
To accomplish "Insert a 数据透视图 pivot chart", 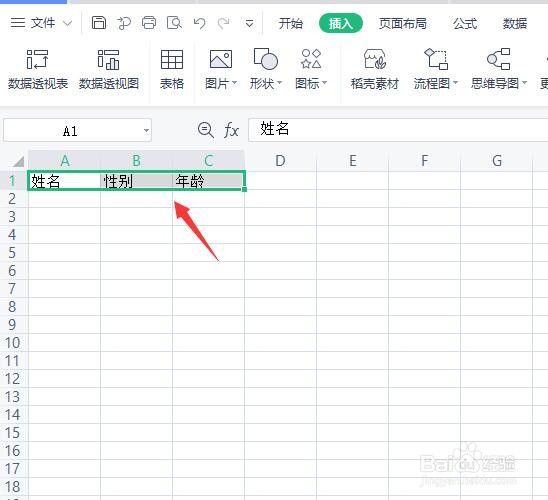I will (109, 69).
